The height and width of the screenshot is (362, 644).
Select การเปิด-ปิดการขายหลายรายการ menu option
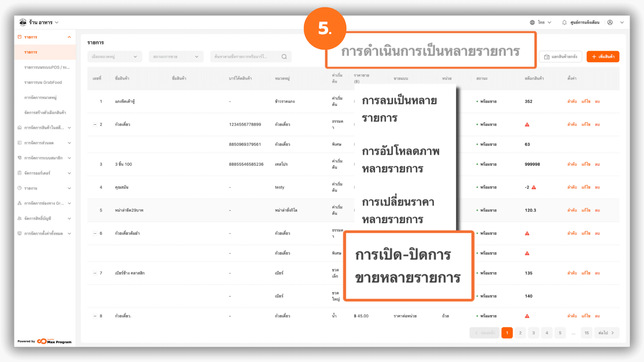click(408, 266)
